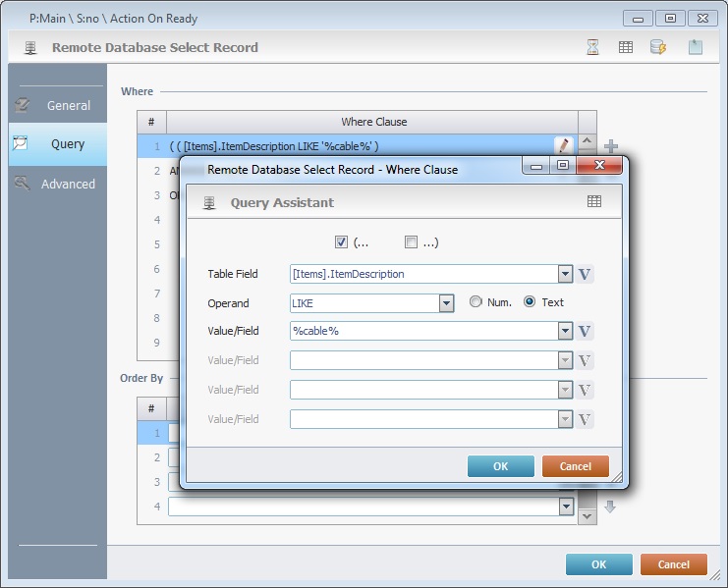Click Cancel in the Where Clause dialog
Screen dimensions: 728x588
[x=575, y=466]
